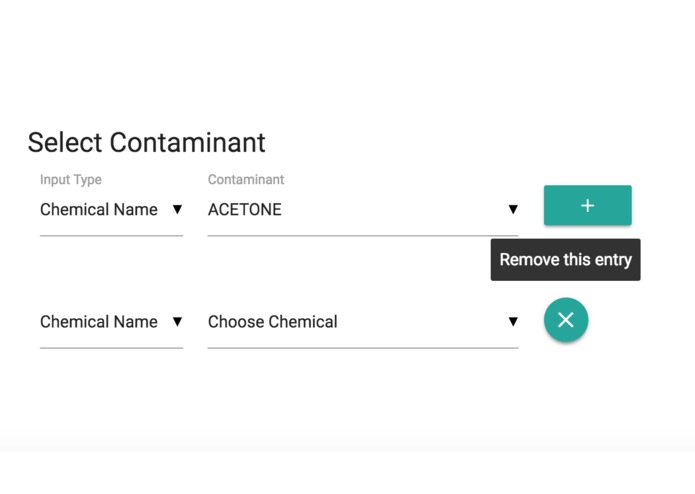
Task: Click the Remove this entry tooltip
Action: pyautogui.click(x=565, y=260)
